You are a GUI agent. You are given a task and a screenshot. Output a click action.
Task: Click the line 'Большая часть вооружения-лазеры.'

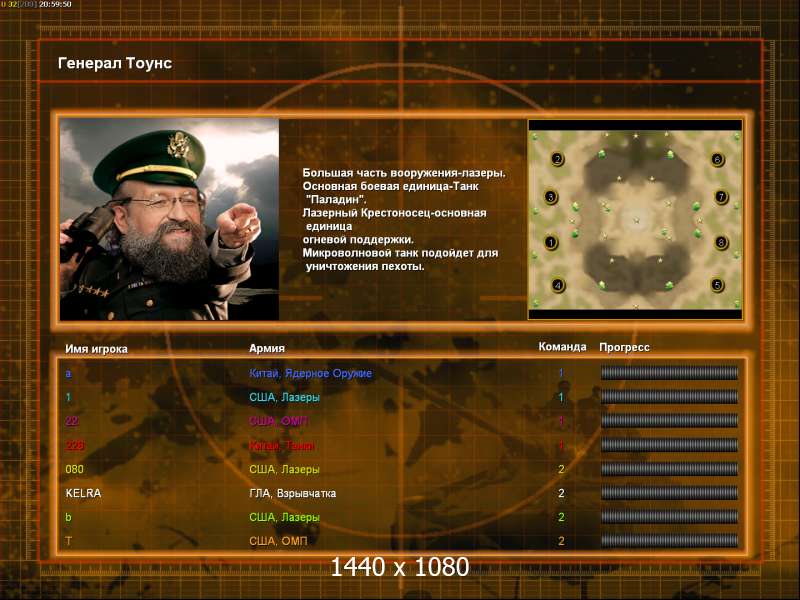tap(404, 173)
